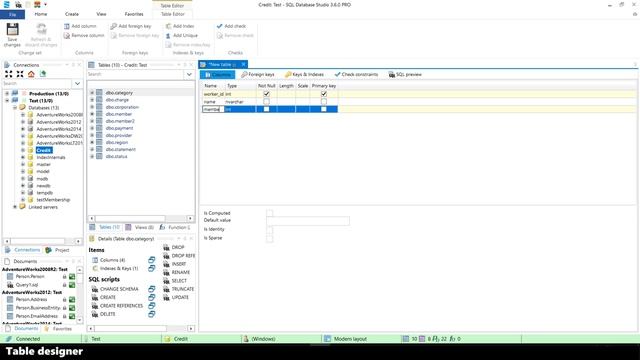Screen dimensions: 640x360
Task: Click copy icon next to CREATE REFERENCES
Action: tap(151, 306)
